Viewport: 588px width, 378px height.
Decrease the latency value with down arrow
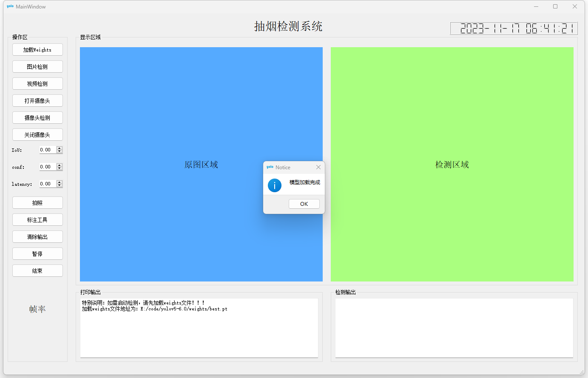tap(60, 185)
